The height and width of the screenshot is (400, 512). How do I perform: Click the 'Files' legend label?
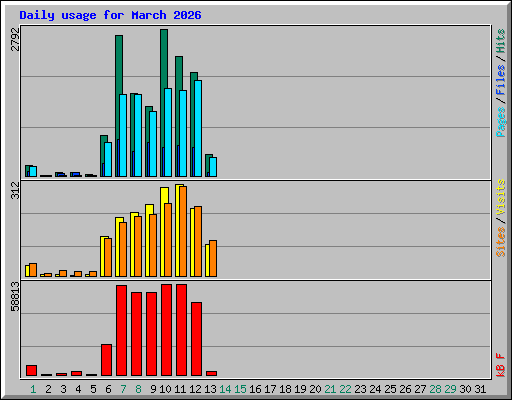pos(500,79)
